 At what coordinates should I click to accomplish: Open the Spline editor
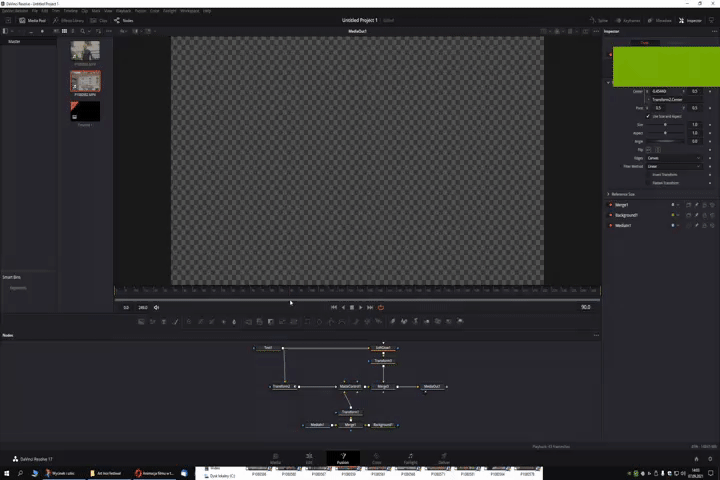tap(599, 20)
